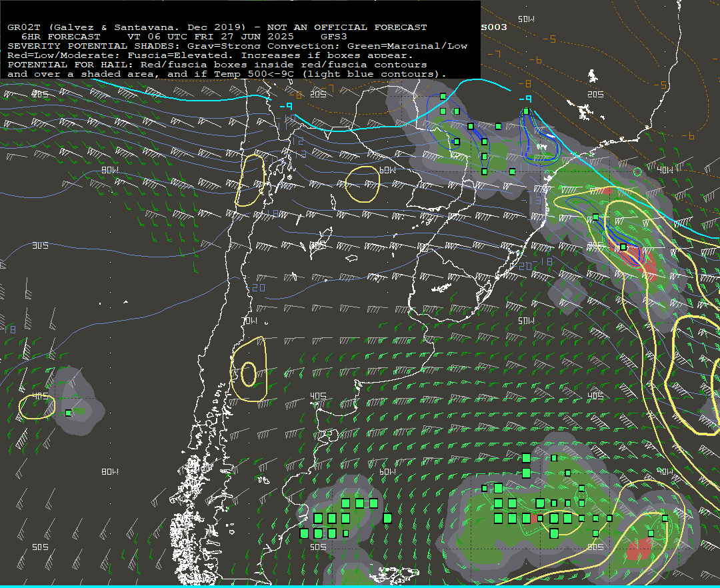Select the 50W label off the Uruguay coast
Viewport: 720px width, 588px height.
(526, 321)
